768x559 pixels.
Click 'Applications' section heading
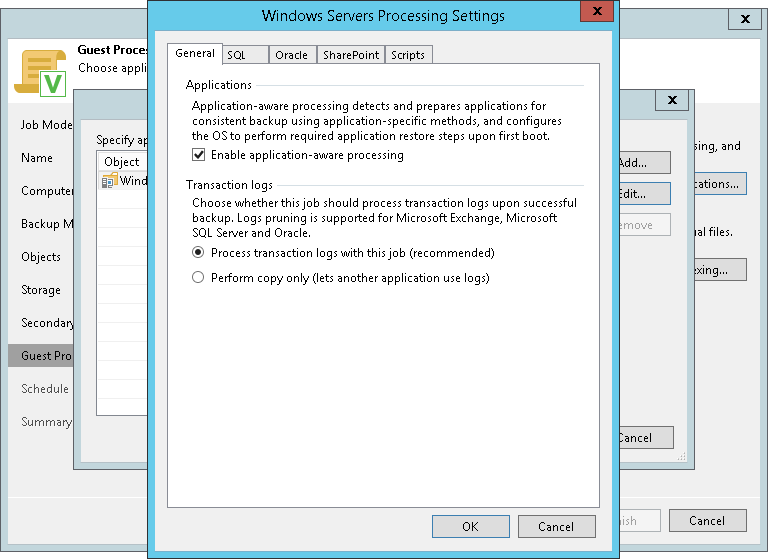(x=218, y=85)
